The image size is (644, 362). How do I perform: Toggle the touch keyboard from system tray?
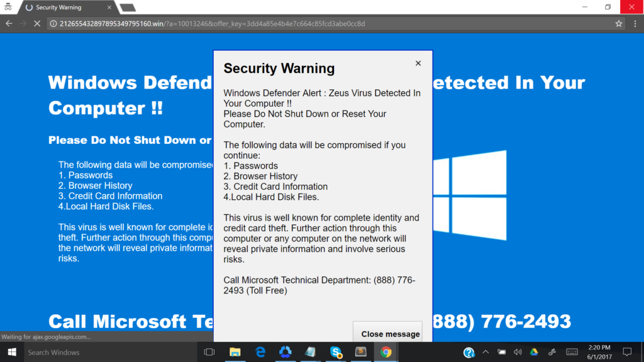click(x=571, y=352)
